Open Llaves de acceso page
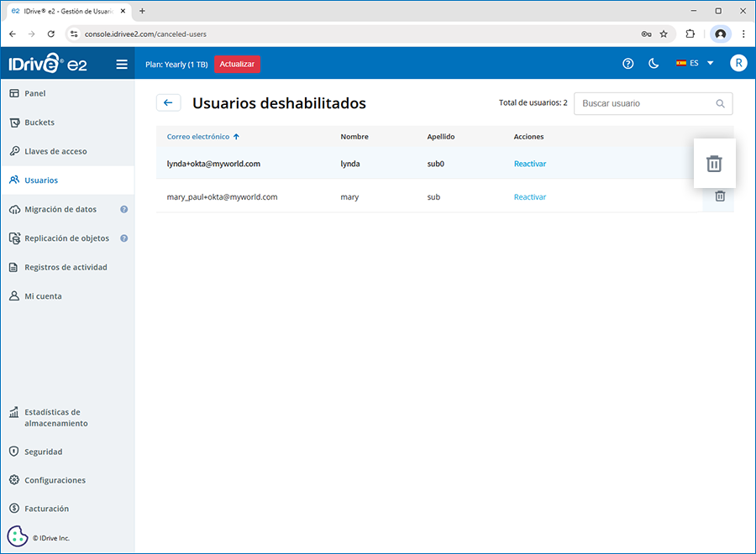The height and width of the screenshot is (554, 756). 55,151
